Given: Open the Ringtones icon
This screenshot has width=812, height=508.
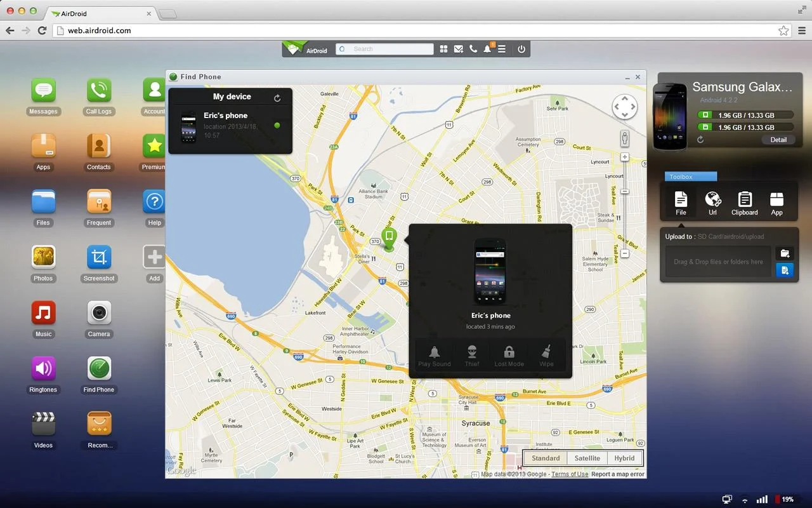Looking at the screenshot, I should (x=43, y=368).
